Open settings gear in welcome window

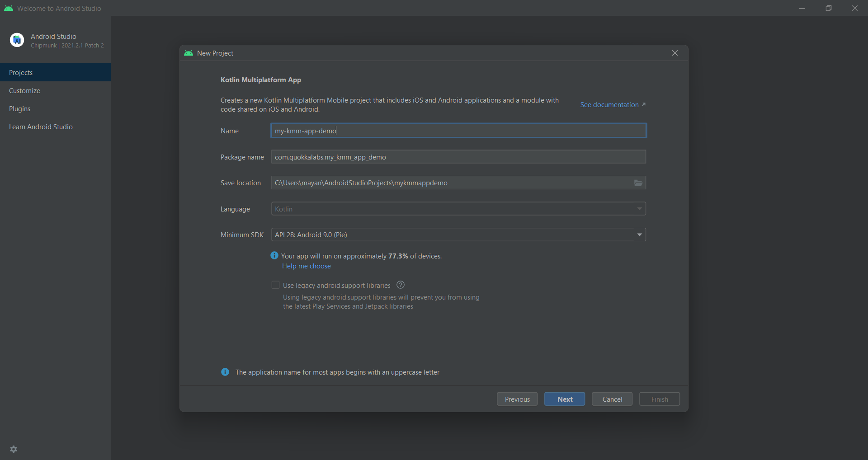click(14, 449)
